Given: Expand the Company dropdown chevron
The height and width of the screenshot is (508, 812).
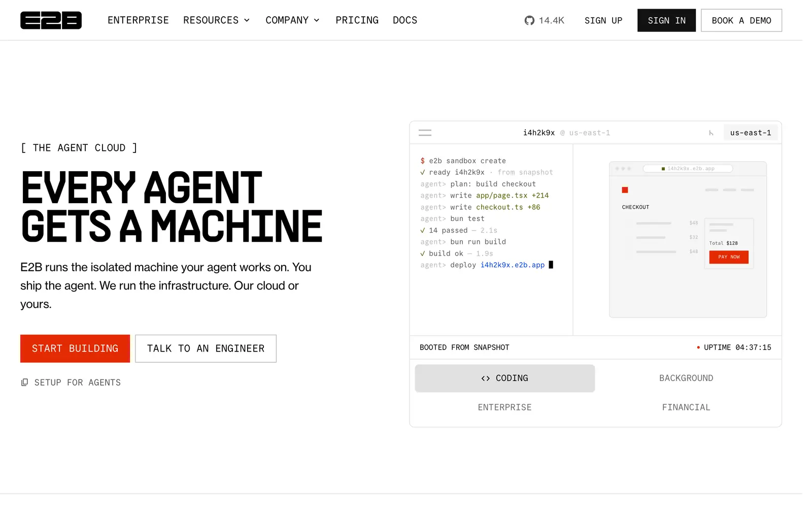Looking at the screenshot, I should pyautogui.click(x=317, y=20).
